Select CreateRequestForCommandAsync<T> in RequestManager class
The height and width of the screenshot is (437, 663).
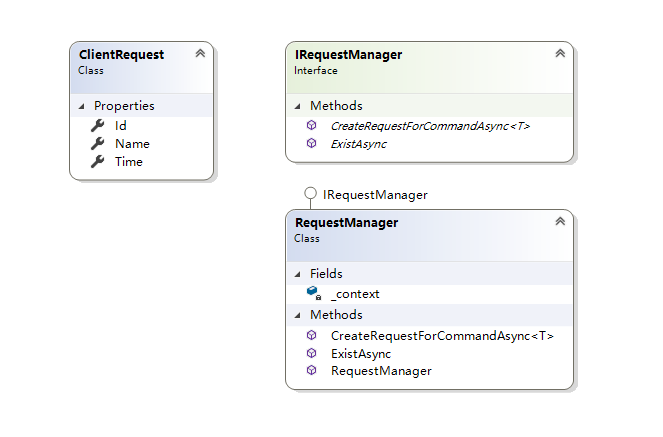pos(441,336)
